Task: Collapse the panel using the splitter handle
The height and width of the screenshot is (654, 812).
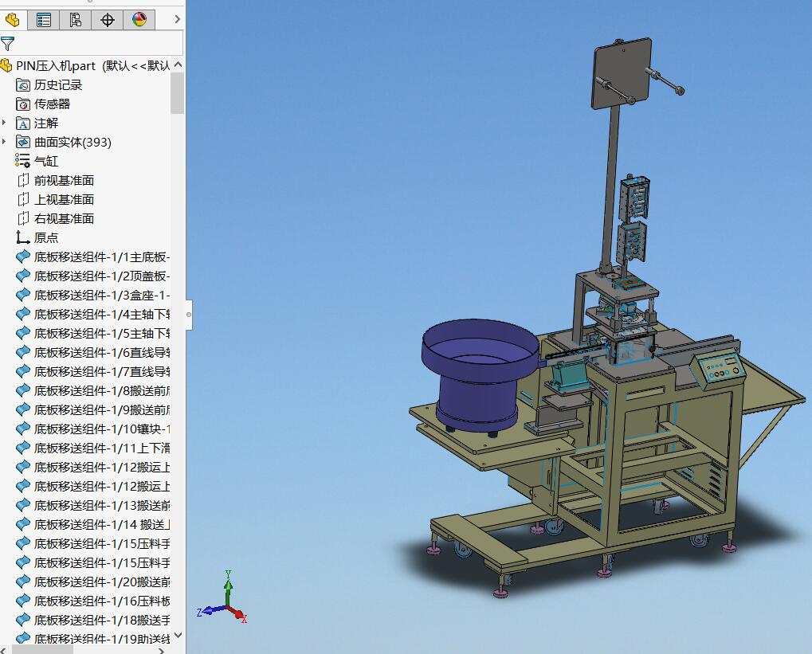Action: click(189, 315)
